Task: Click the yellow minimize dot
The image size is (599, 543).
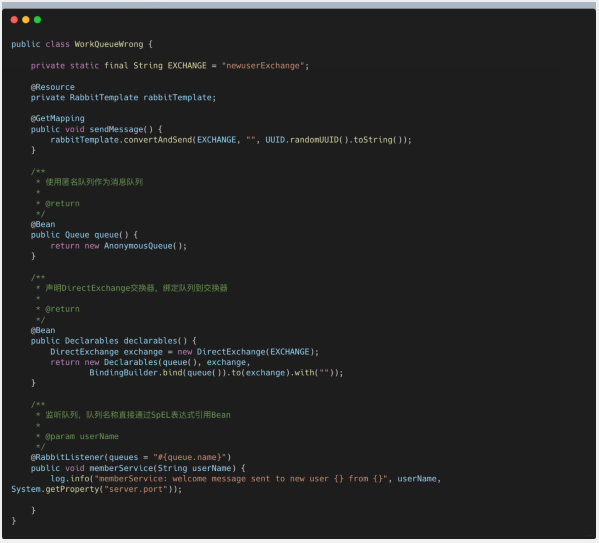Action: tap(26, 20)
